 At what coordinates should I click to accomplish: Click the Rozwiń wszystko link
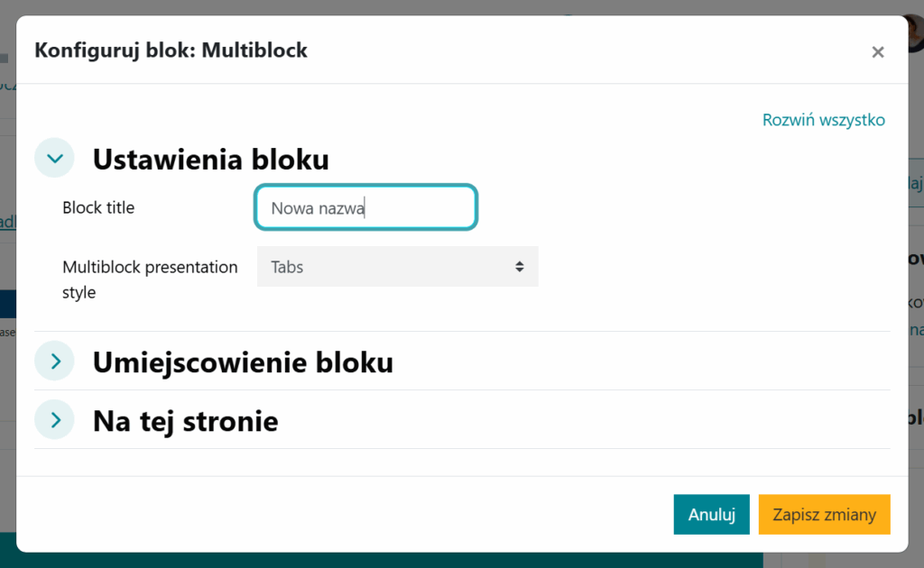click(823, 120)
